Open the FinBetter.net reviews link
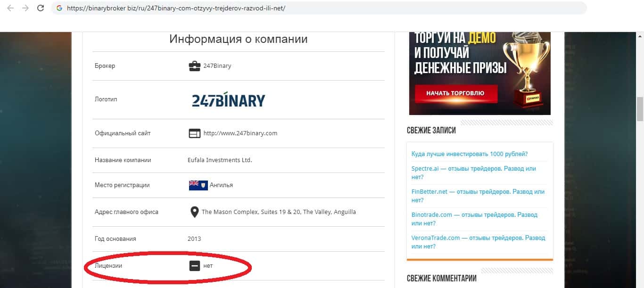This screenshot has width=644, height=288. [x=478, y=196]
